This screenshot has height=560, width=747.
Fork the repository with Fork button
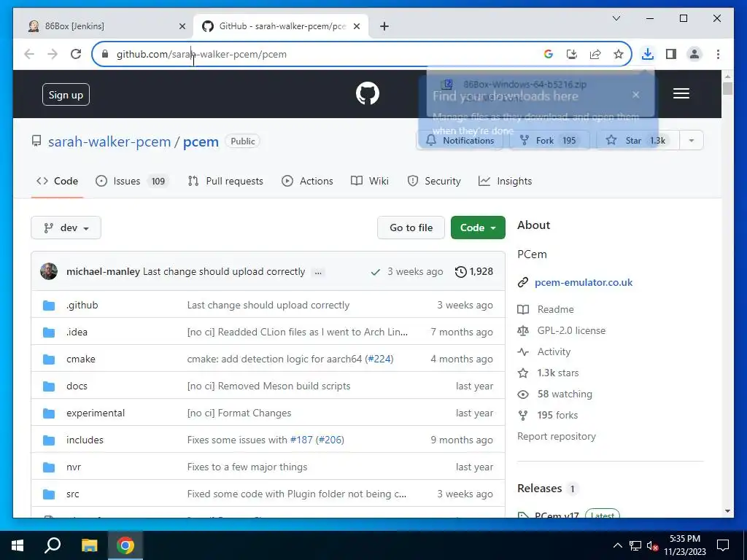(x=550, y=141)
